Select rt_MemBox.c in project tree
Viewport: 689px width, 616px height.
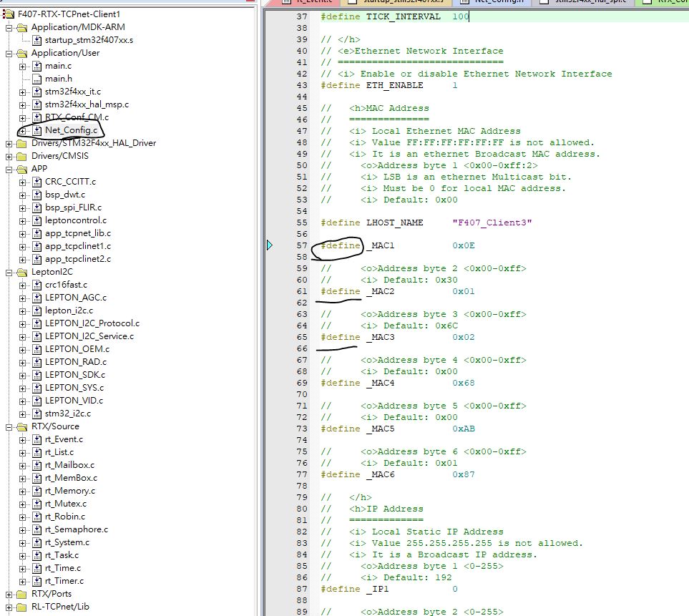click(x=71, y=478)
